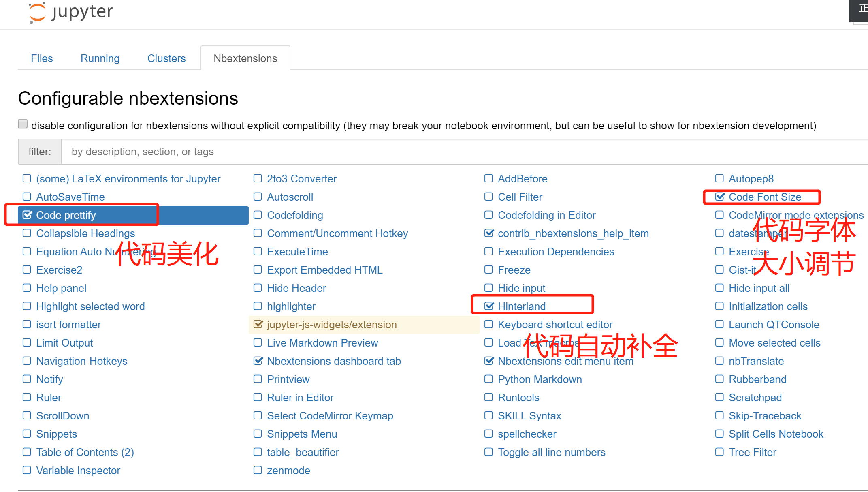This screenshot has height=492, width=868.
Task: Open jupyter-js-widgets/extension entry
Action: click(x=332, y=325)
